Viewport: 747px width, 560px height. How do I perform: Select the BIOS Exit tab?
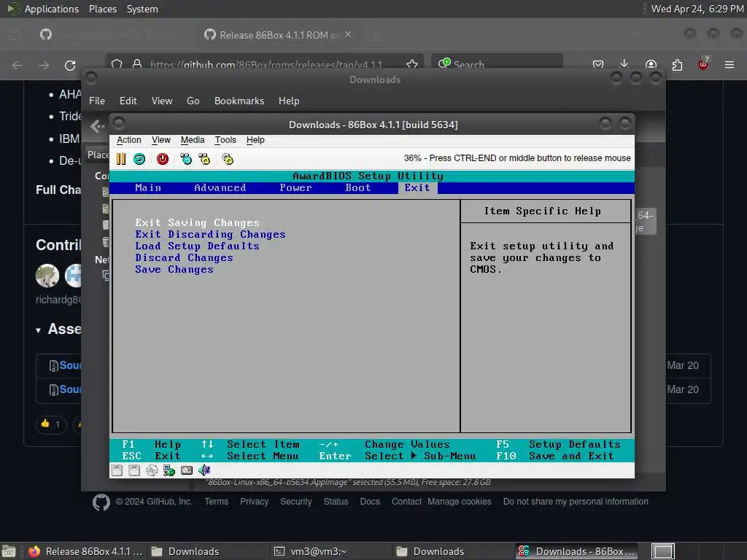(x=417, y=188)
